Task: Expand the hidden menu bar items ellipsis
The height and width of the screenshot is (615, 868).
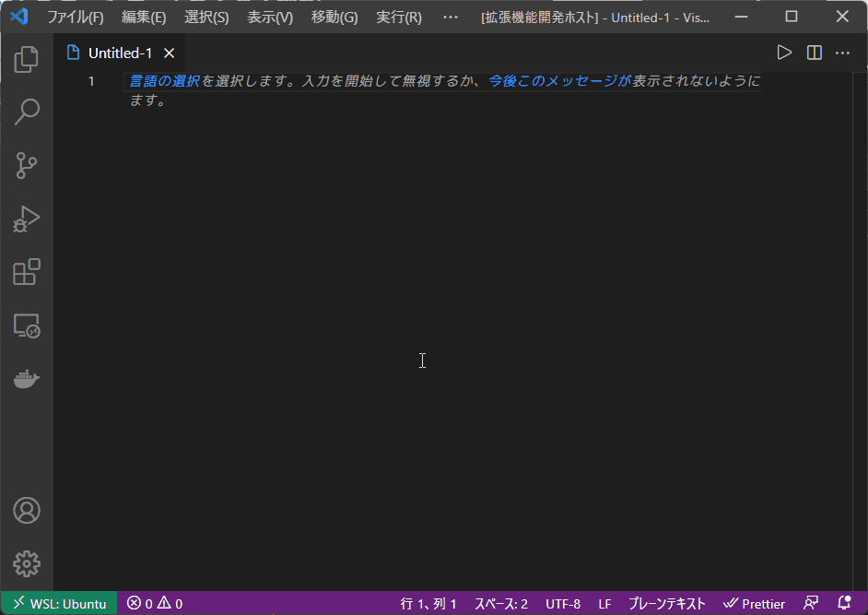Action: [450, 17]
